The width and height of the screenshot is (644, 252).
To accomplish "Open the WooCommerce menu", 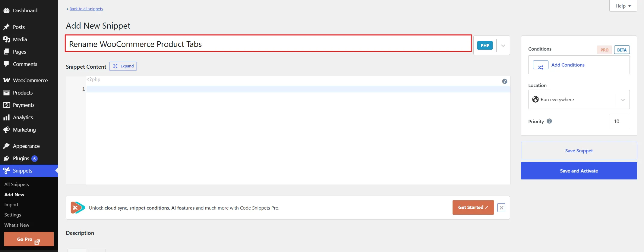I will [x=29, y=80].
